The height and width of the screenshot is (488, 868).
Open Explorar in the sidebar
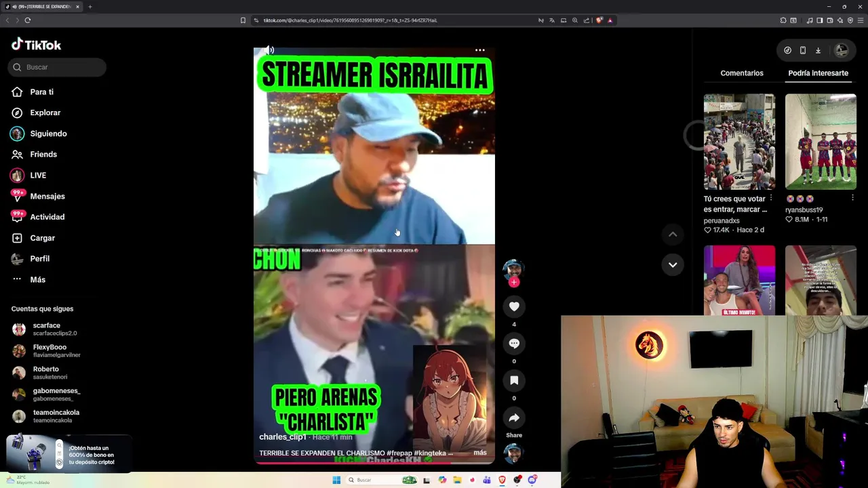[x=45, y=113]
